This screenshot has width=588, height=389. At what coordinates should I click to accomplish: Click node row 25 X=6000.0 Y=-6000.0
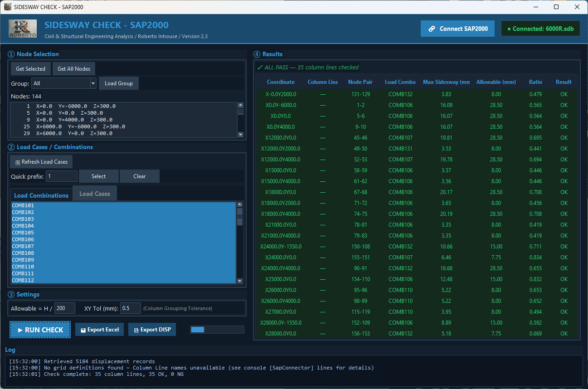124,126
